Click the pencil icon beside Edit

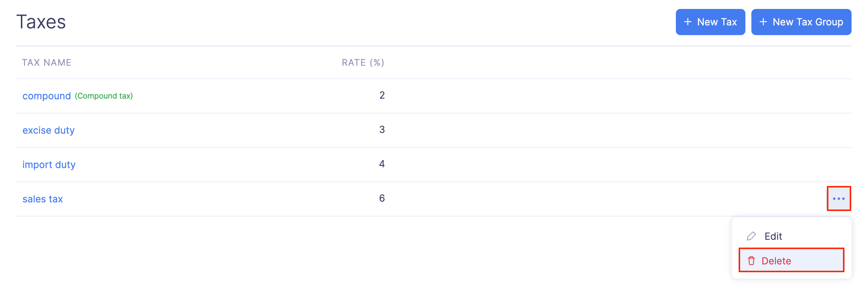pyautogui.click(x=751, y=236)
